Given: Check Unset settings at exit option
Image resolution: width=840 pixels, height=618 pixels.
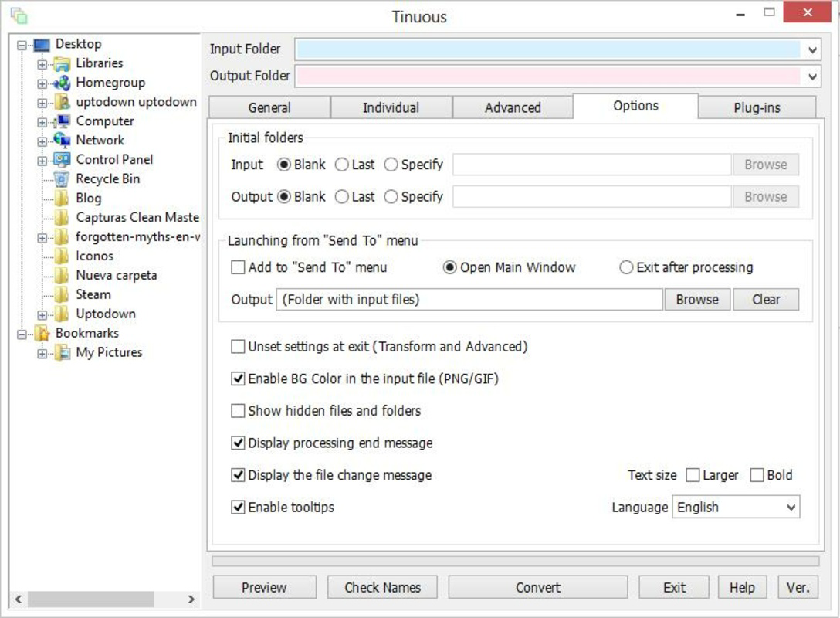Looking at the screenshot, I should 238,346.
